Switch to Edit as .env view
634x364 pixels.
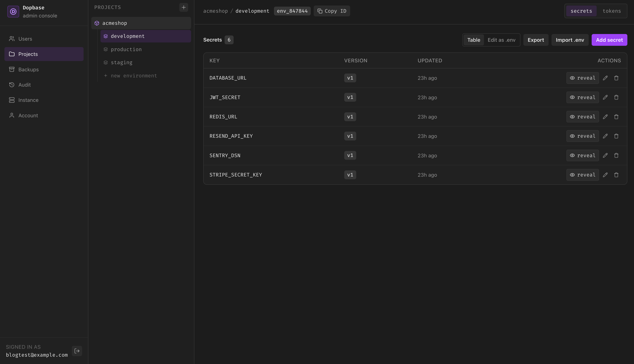click(501, 40)
